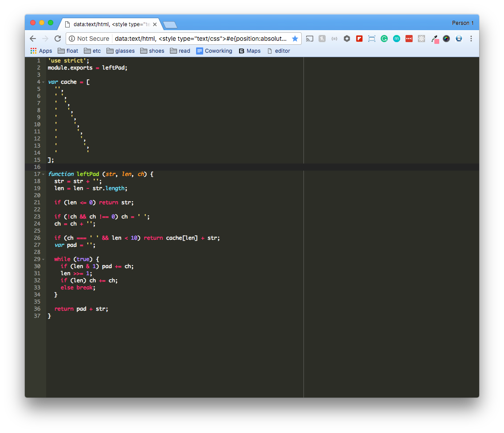504x433 pixels.
Task: Open the Maps bookmark
Action: pyautogui.click(x=250, y=51)
